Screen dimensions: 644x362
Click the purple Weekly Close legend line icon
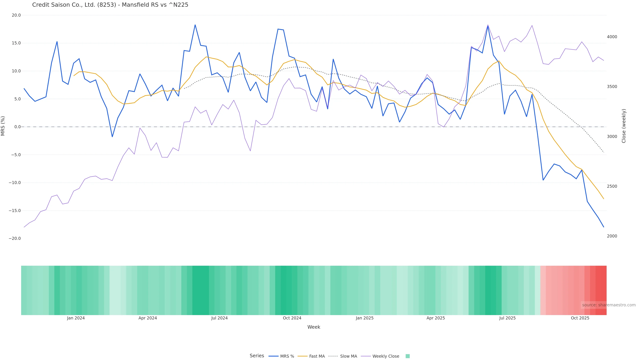click(366, 356)
